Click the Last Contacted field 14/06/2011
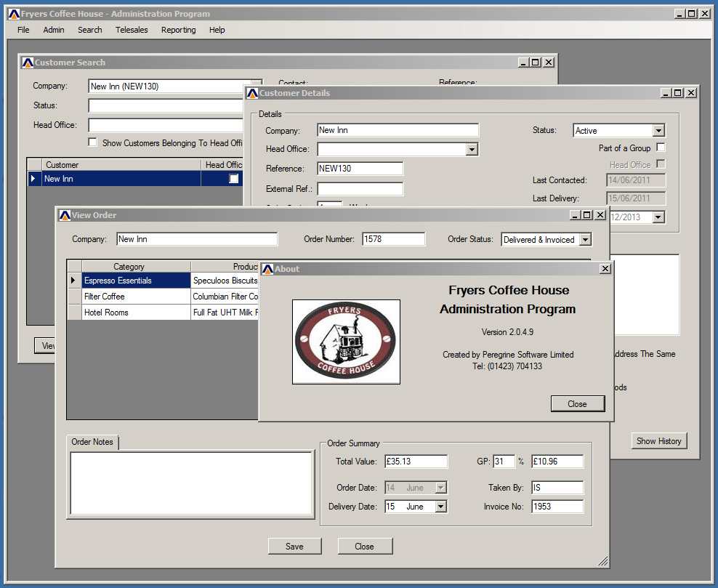 pos(636,180)
